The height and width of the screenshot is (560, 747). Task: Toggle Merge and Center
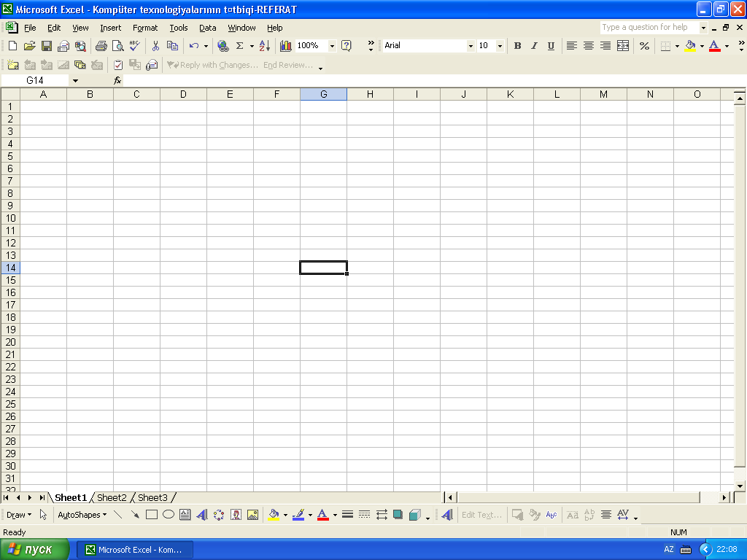(623, 46)
